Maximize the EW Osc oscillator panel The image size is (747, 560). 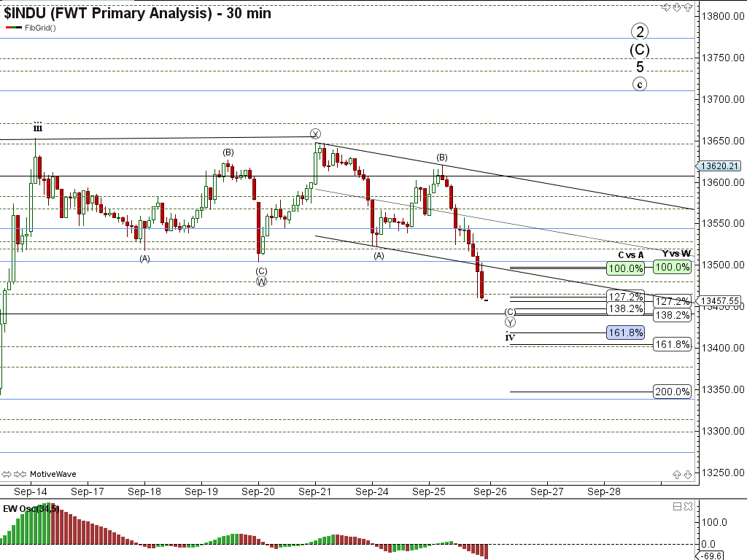(677, 507)
